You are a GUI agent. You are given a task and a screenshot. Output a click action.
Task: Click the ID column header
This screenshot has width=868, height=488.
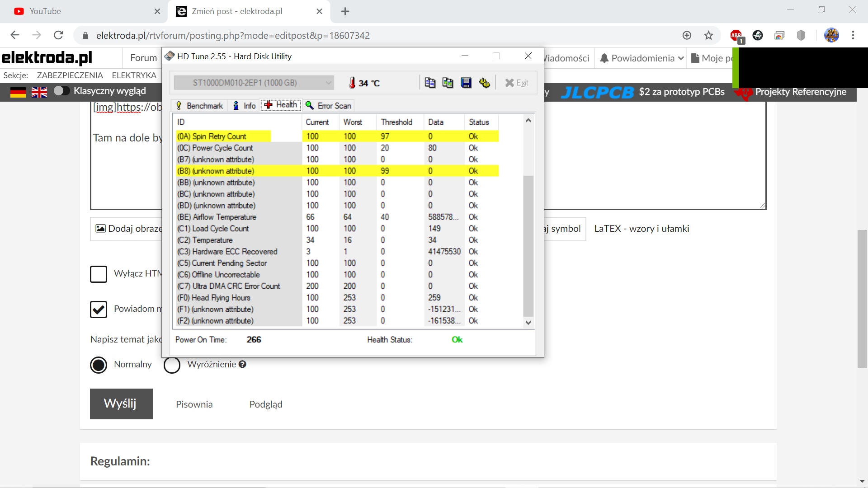(x=238, y=122)
